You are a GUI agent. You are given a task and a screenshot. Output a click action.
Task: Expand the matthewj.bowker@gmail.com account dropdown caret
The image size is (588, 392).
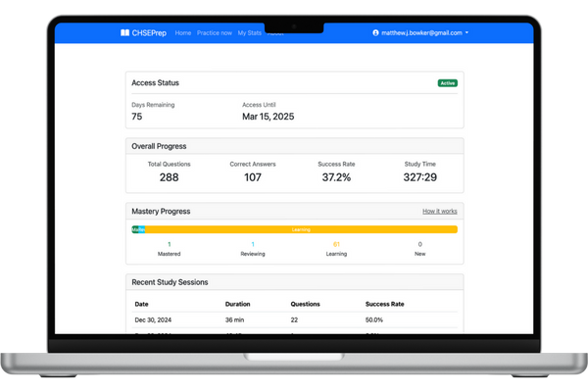coord(466,33)
